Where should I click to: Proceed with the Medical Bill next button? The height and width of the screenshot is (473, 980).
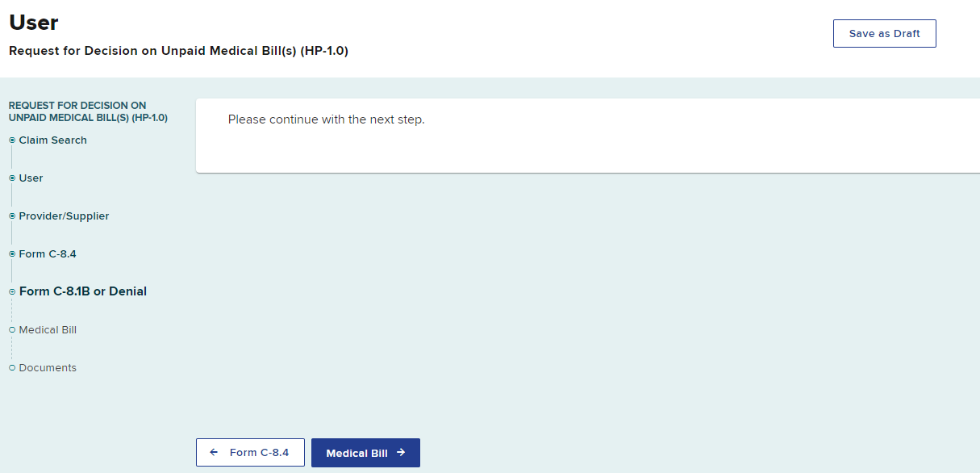(x=365, y=453)
